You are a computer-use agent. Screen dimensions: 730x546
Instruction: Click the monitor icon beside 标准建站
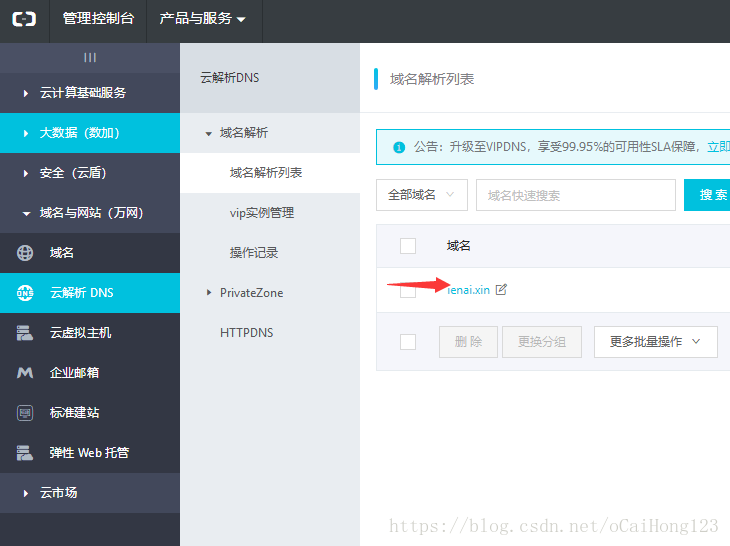coord(25,413)
